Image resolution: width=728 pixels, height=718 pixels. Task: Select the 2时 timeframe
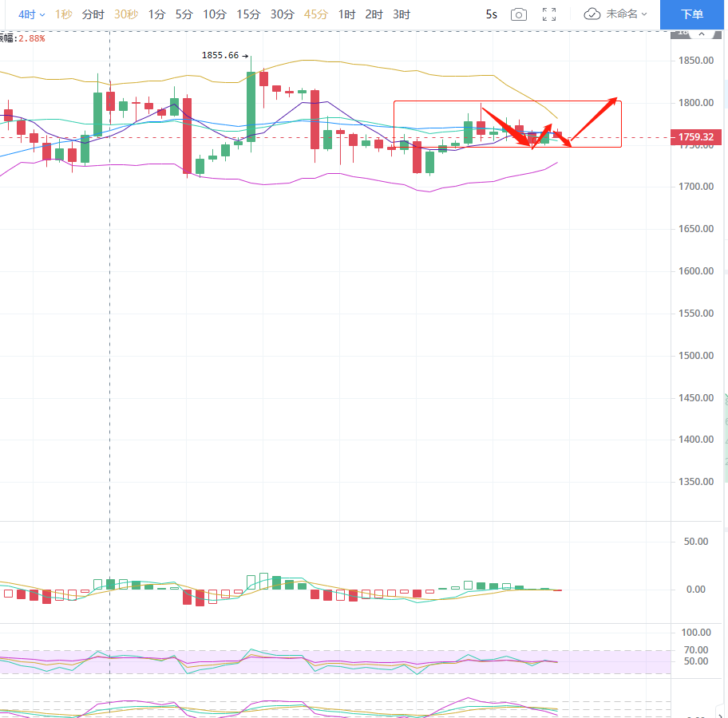pyautogui.click(x=374, y=15)
